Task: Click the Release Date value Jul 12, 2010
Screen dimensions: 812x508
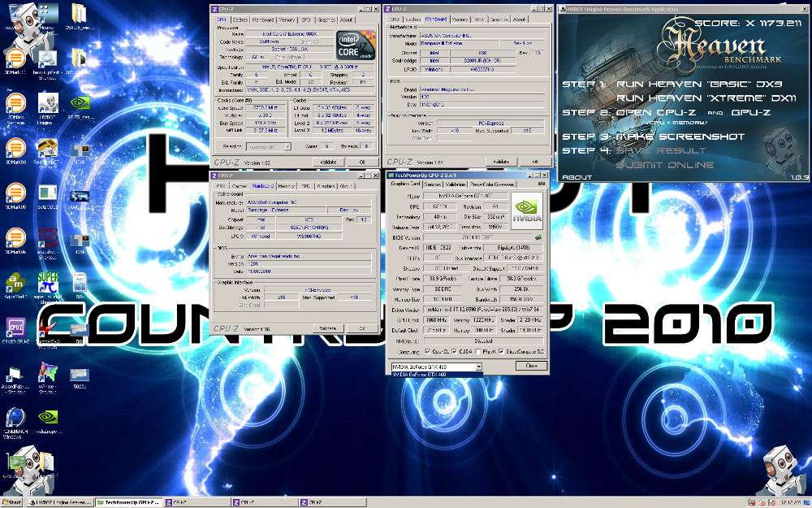Action: (439, 227)
